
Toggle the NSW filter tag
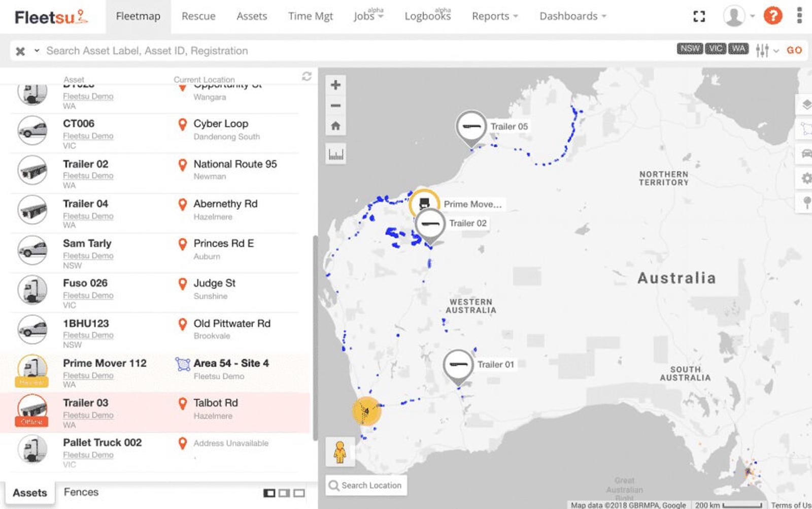[x=690, y=49]
